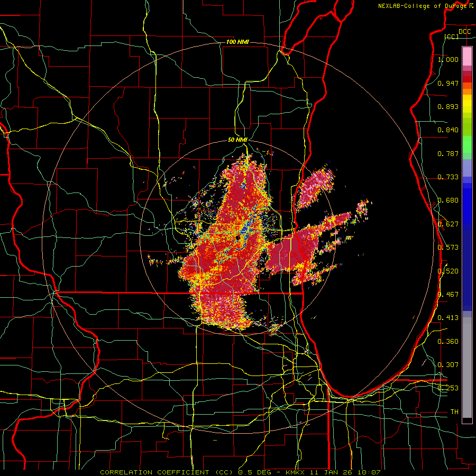Click the 0.360 legend value
The height and width of the screenshot is (476, 476).
(x=448, y=342)
